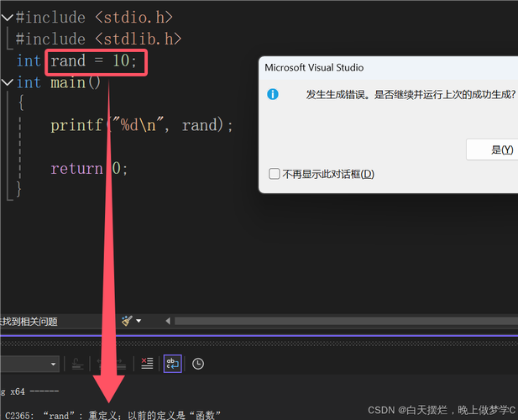Click the printf statement line
Viewport: 518px width, 420px height.
142,125
